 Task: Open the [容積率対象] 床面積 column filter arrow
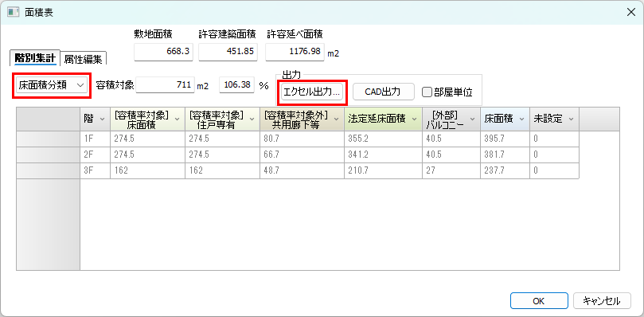[x=178, y=119]
